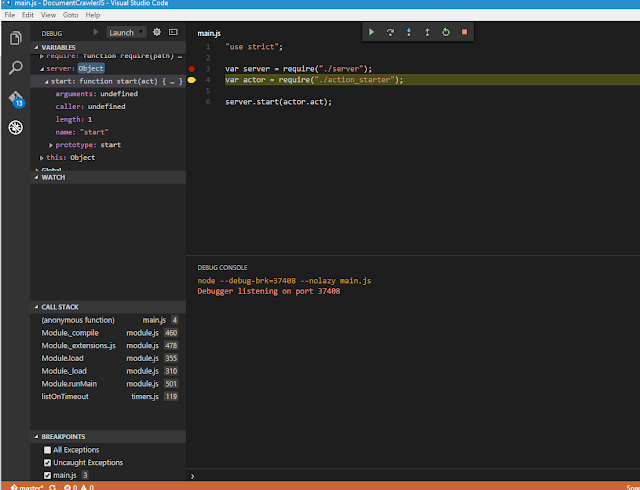Select the Module.runMain stack frame
This screenshot has width=640, height=490.
[108, 383]
